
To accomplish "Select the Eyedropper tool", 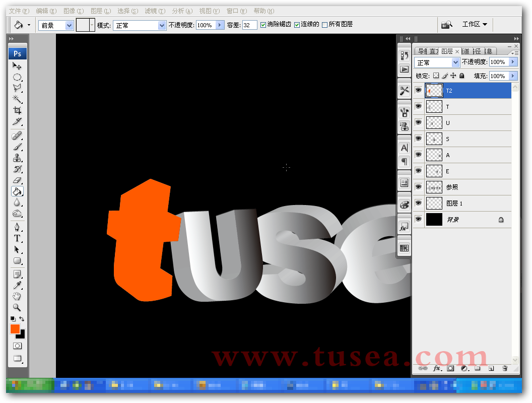I will click(x=17, y=285).
